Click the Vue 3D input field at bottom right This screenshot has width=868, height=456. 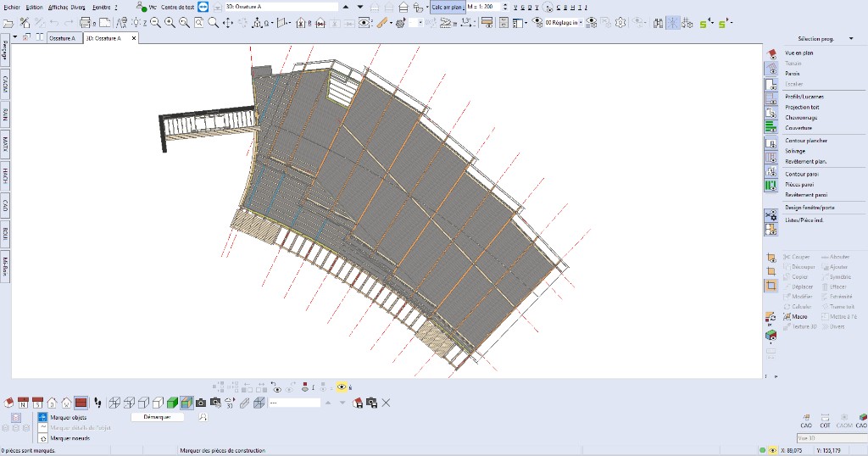pyautogui.click(x=831, y=437)
